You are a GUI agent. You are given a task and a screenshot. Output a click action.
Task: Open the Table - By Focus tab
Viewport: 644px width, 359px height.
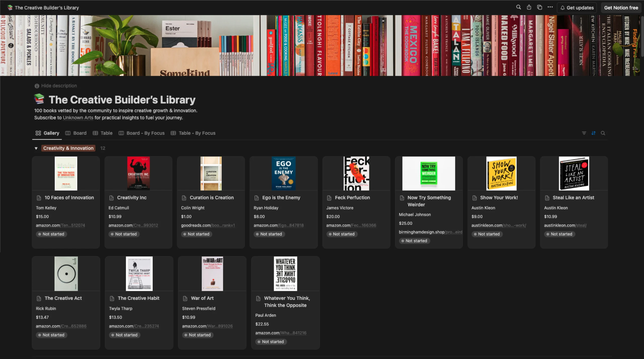[x=193, y=133]
